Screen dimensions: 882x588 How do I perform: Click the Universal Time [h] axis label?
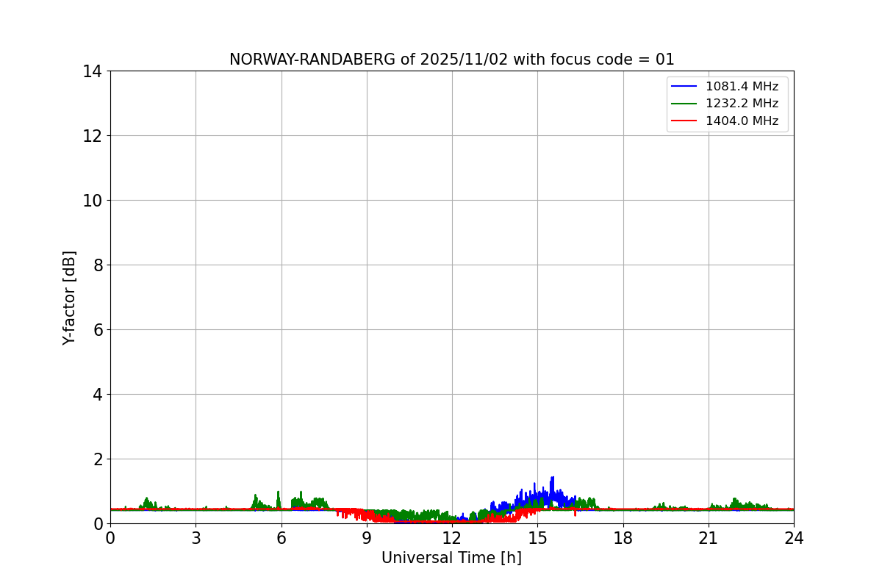point(451,558)
